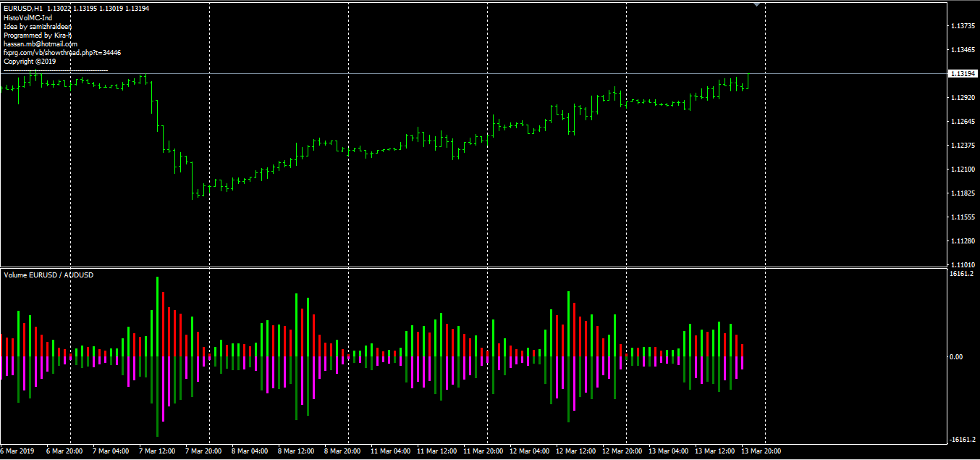The width and height of the screenshot is (980, 460).
Task: Click the '7 Mar 12:00' time axis label
Action: 156,451
